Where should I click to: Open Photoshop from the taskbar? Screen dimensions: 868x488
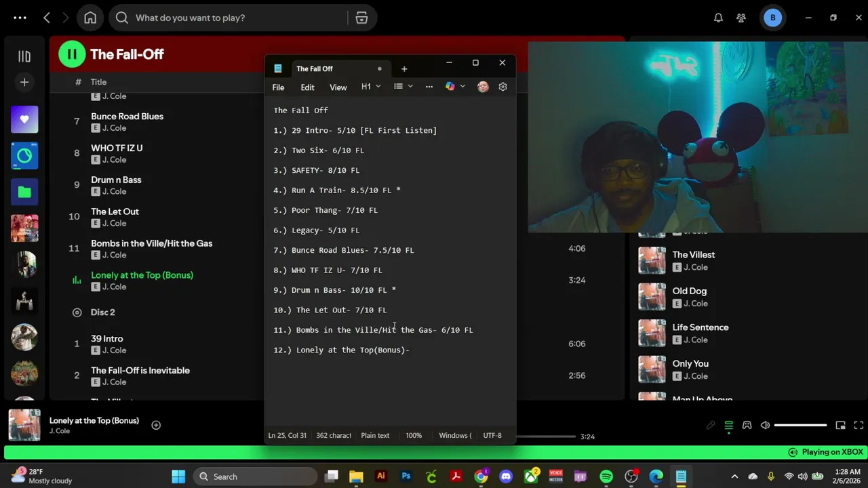[x=406, y=476]
